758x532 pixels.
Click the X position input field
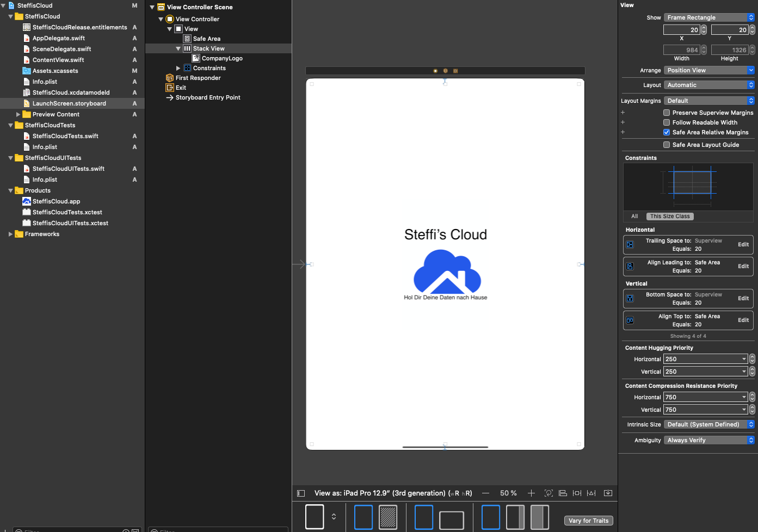(x=681, y=30)
